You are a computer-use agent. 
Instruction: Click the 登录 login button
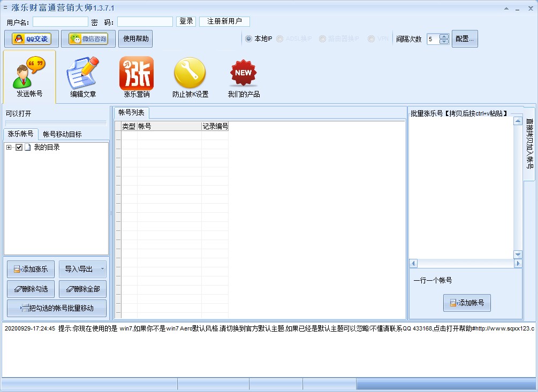click(186, 21)
